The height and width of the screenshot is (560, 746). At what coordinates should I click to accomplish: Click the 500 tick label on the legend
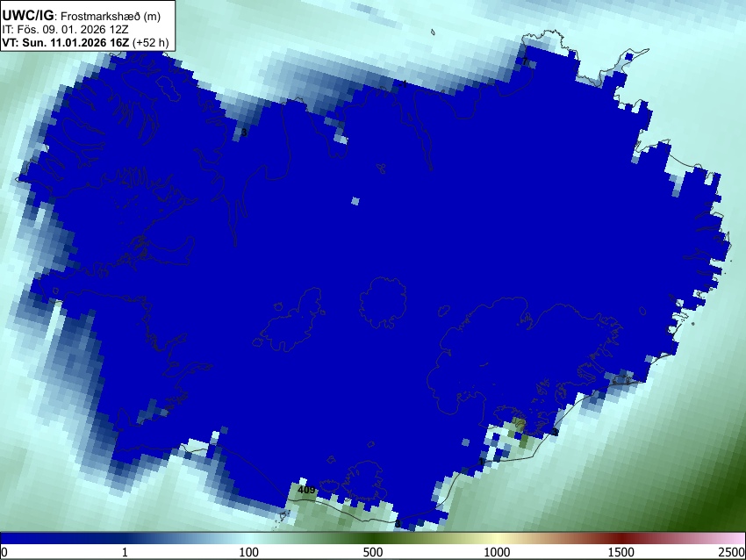tap(373, 552)
